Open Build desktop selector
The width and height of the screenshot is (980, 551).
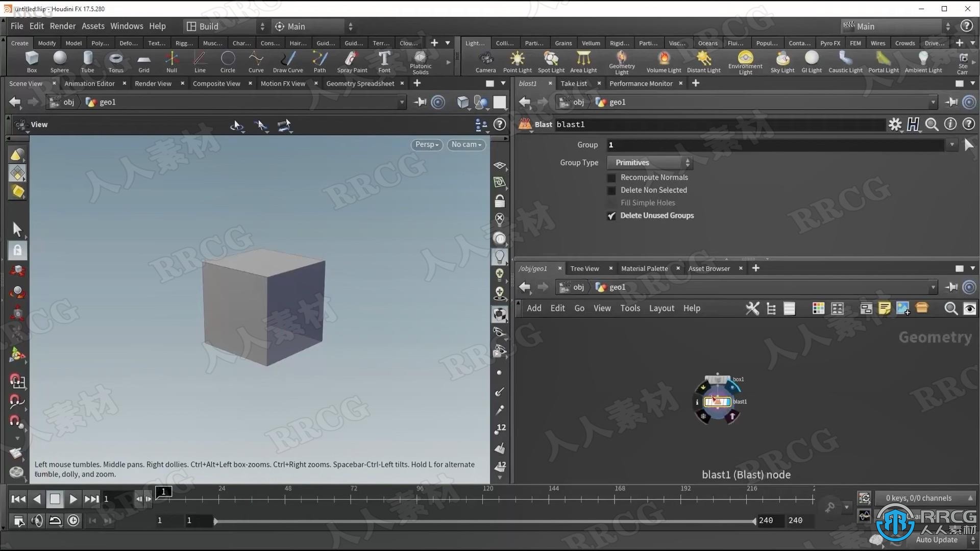coord(226,26)
